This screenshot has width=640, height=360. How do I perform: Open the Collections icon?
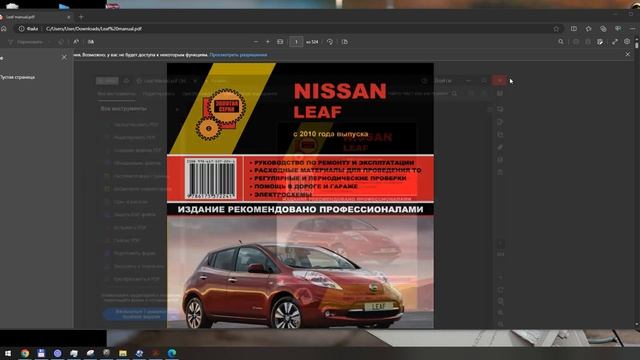pyautogui.click(x=603, y=29)
